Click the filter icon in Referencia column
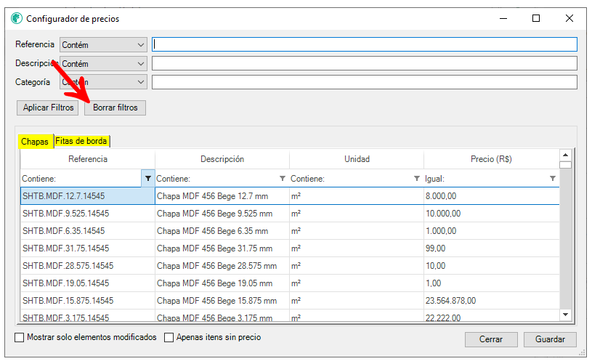The image size is (592, 364). [x=148, y=178]
